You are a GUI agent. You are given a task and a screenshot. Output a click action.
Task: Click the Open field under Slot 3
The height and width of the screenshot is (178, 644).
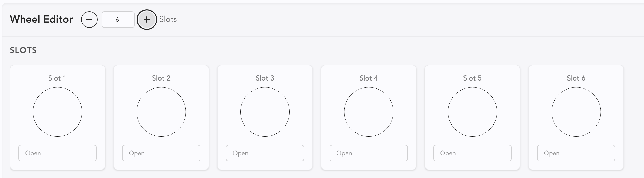265,153
